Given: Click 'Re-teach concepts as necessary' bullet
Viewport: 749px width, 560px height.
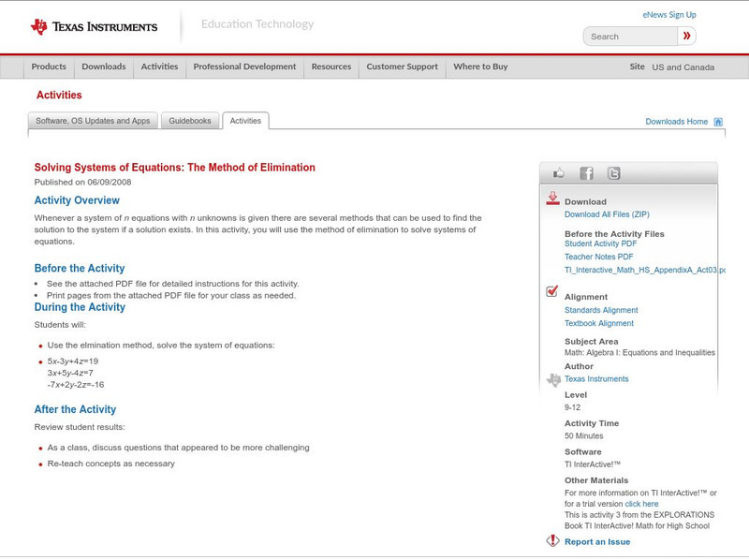Looking at the screenshot, I should (110, 464).
